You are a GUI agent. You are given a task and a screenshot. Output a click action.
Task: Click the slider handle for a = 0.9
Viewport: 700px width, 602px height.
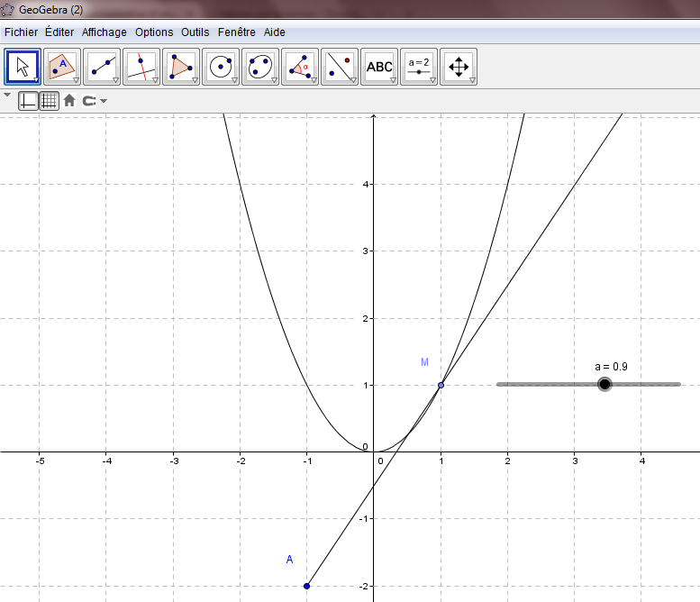[605, 385]
